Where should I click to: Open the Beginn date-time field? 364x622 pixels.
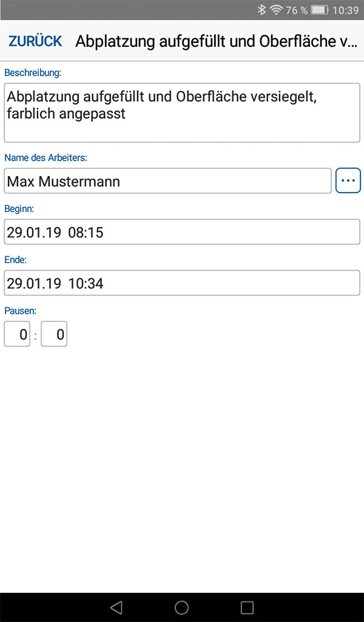click(x=182, y=232)
